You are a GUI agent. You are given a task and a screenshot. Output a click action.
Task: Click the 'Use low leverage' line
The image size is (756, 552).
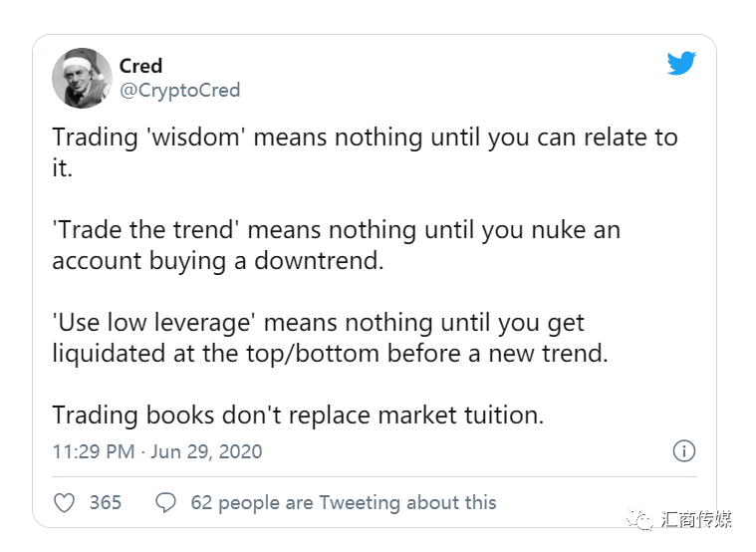pyautogui.click(x=318, y=323)
